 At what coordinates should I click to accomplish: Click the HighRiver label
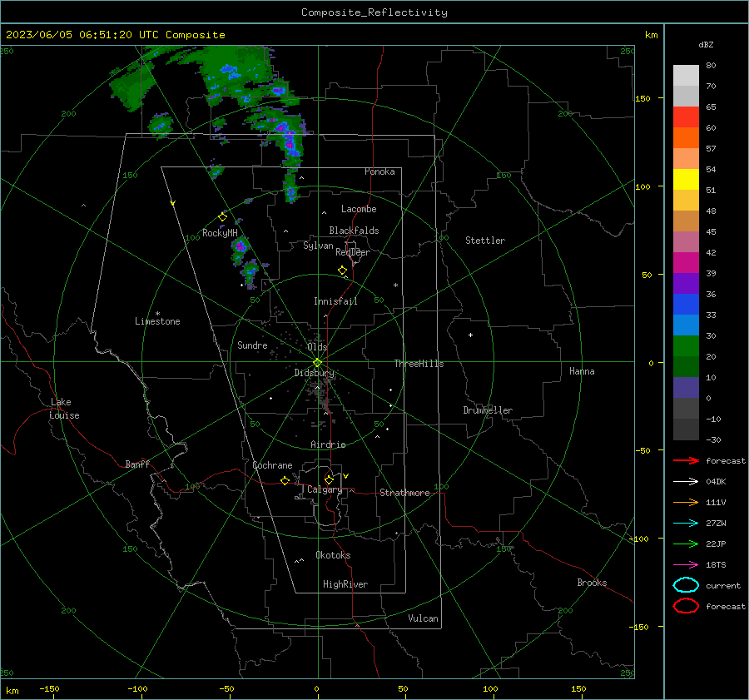point(345,584)
